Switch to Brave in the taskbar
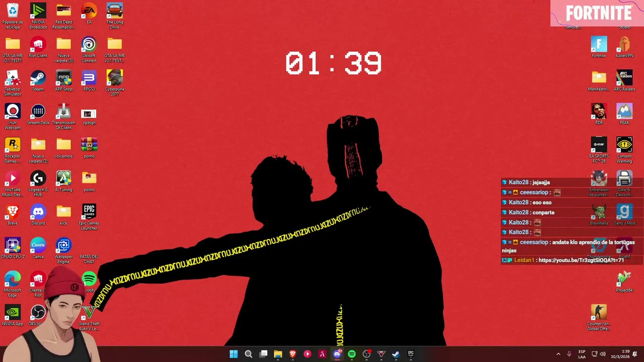Image resolution: width=644 pixels, height=362 pixels. (292, 354)
